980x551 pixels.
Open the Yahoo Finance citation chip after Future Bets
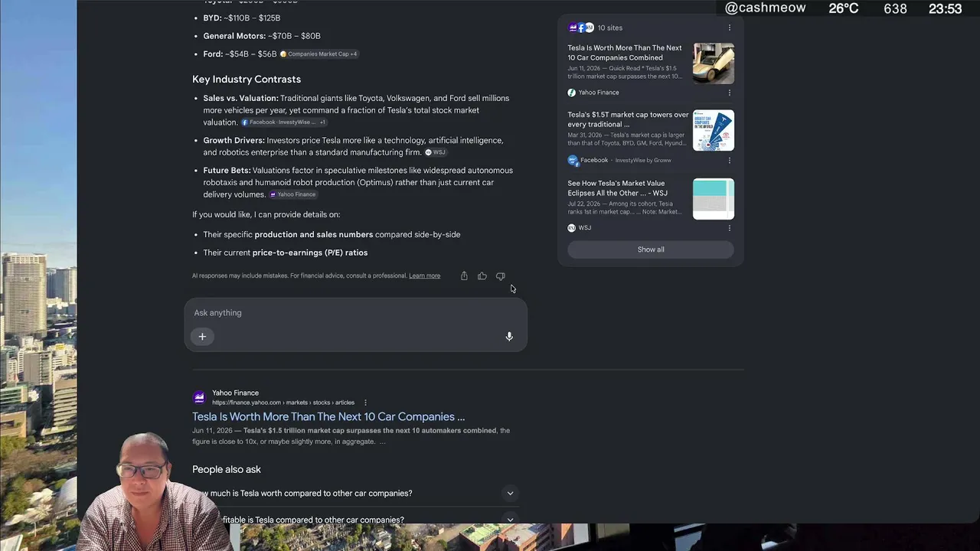(292, 194)
